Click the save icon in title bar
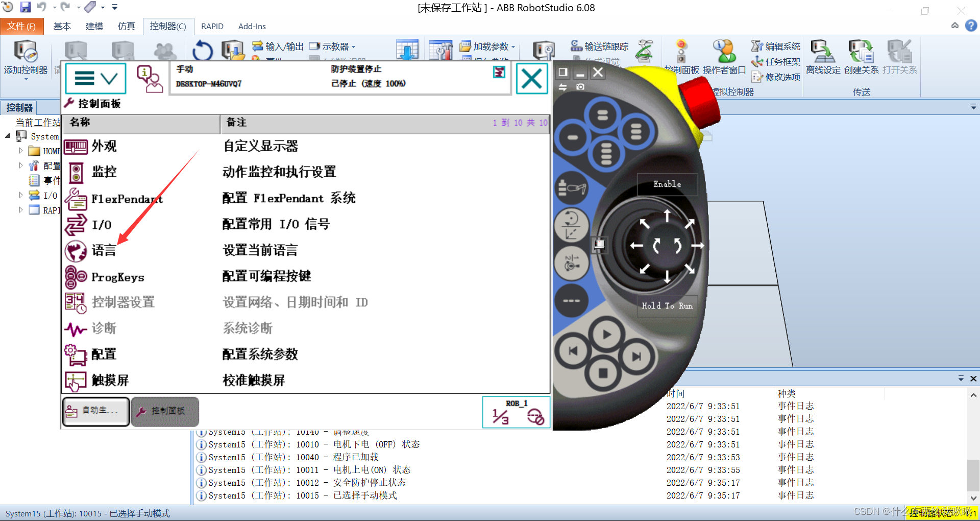This screenshot has width=980, height=521. [25, 7]
